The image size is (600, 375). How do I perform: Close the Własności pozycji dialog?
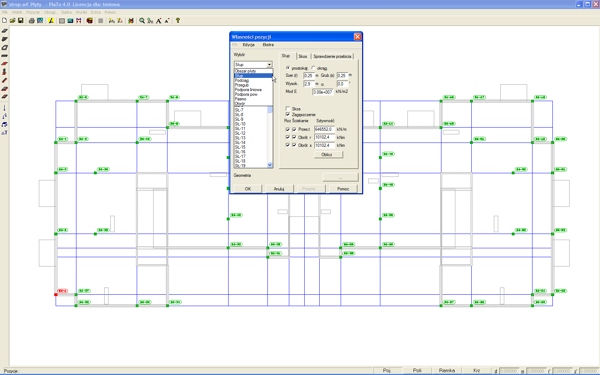357,36
